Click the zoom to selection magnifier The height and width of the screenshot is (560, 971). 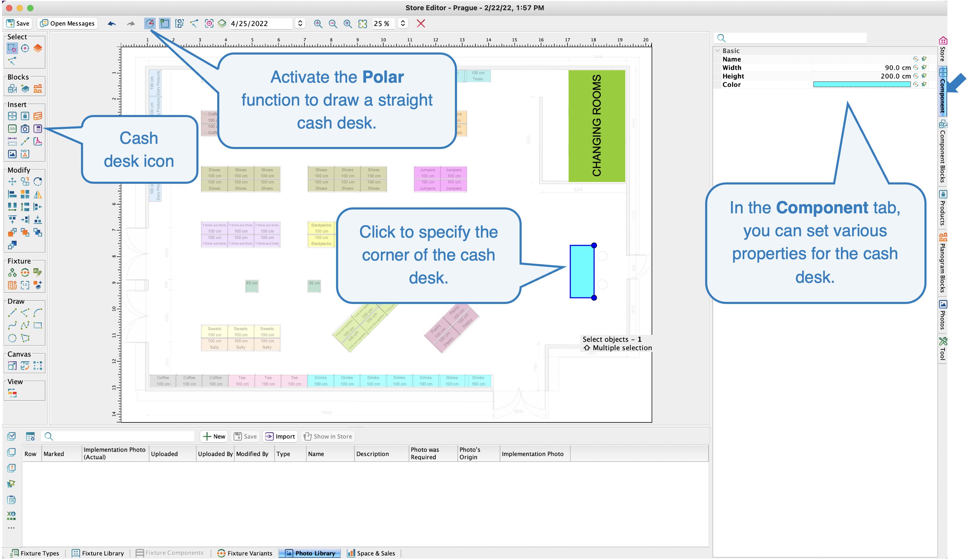(x=348, y=24)
